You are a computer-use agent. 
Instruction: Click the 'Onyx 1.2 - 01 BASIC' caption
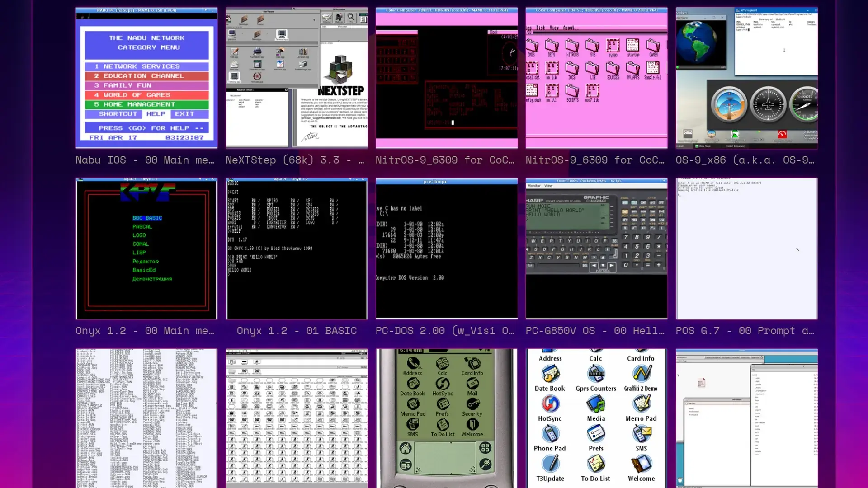click(297, 331)
